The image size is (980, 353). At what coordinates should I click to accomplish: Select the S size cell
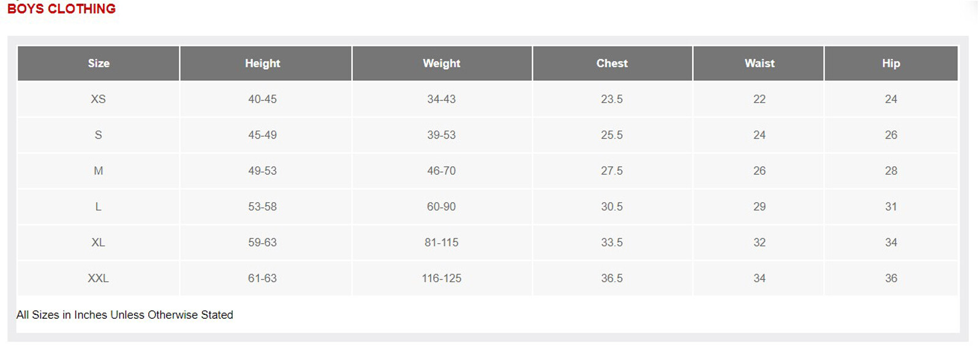point(98,135)
